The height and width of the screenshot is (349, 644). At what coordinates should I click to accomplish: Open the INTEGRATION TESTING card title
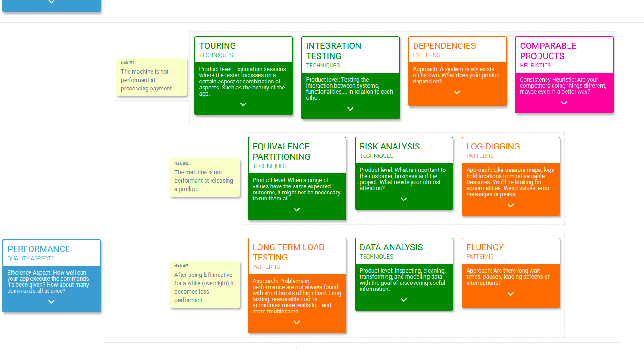click(x=333, y=51)
